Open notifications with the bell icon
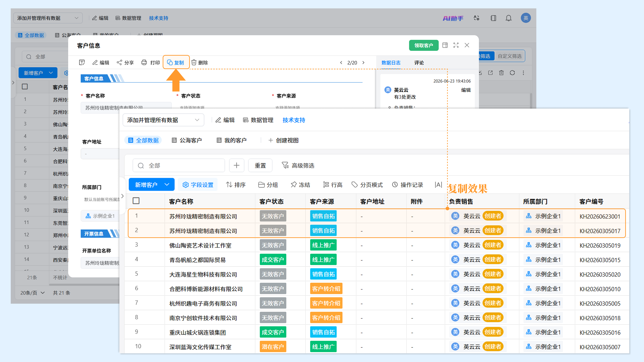The height and width of the screenshot is (362, 644). point(508,18)
